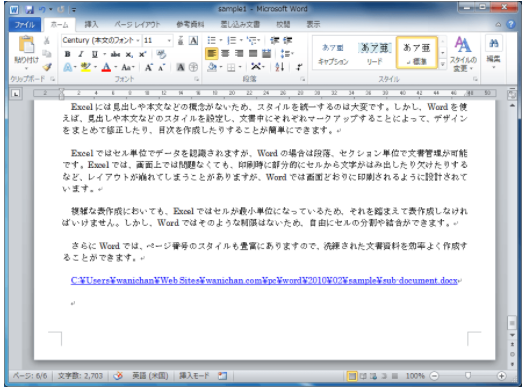
Task: Click the Character Border icon
Action: [x=193, y=41]
